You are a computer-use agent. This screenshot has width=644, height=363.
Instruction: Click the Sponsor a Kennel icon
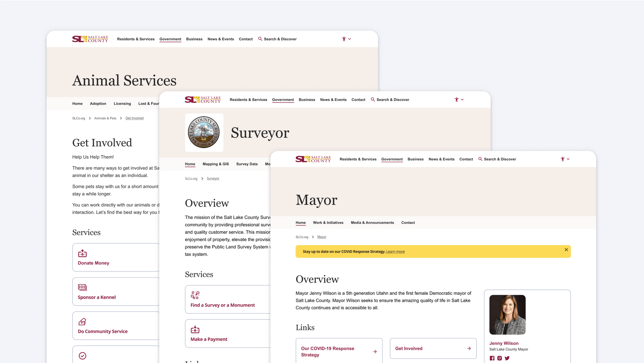click(x=82, y=287)
